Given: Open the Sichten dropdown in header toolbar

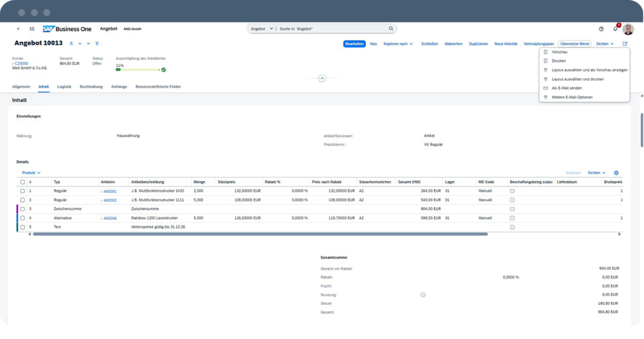Looking at the screenshot, I should point(605,43).
